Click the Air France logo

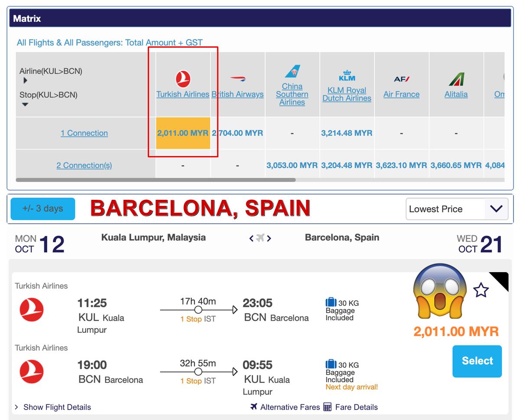pyautogui.click(x=401, y=79)
